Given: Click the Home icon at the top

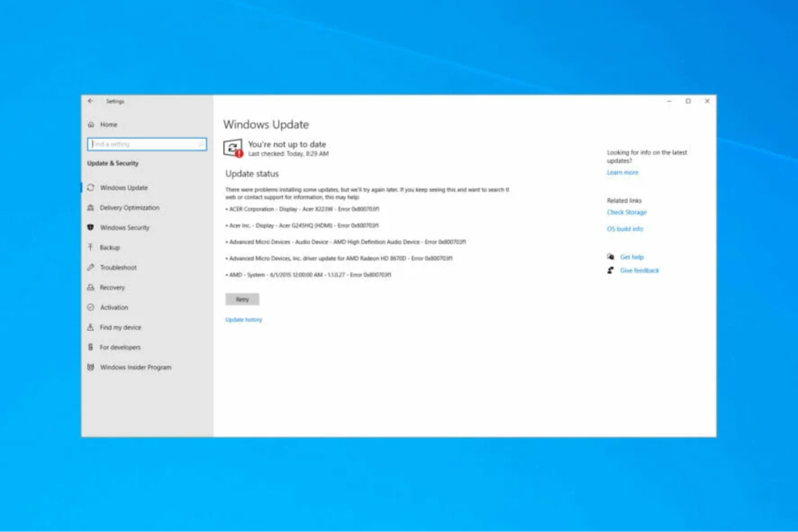Looking at the screenshot, I should pos(91,125).
